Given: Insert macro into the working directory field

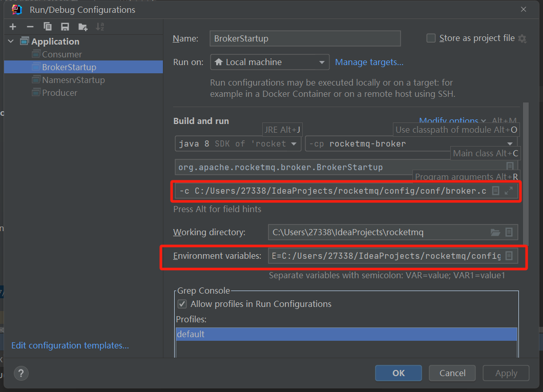Looking at the screenshot, I should (509, 232).
